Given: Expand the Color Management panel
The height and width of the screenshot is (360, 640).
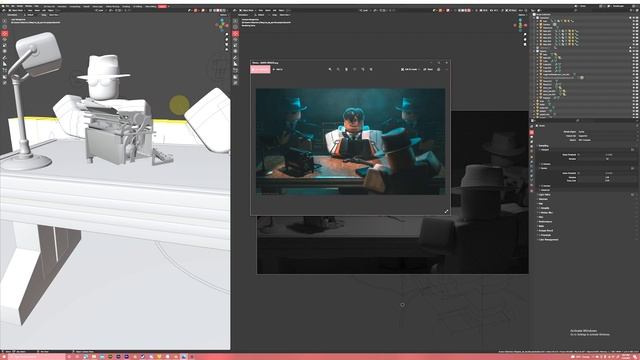Looking at the screenshot, I should [548, 240].
